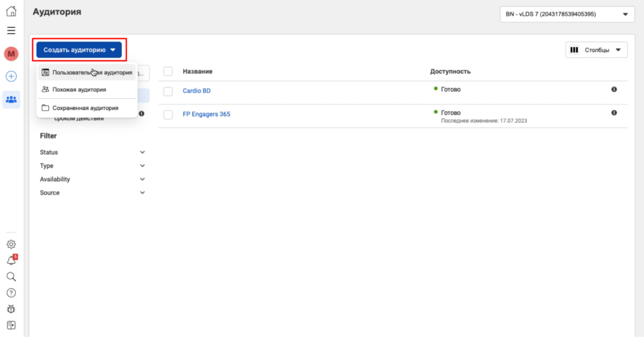Toggle the select-all header checkbox
Viewport: 644px width, 346px height.
coord(168,72)
